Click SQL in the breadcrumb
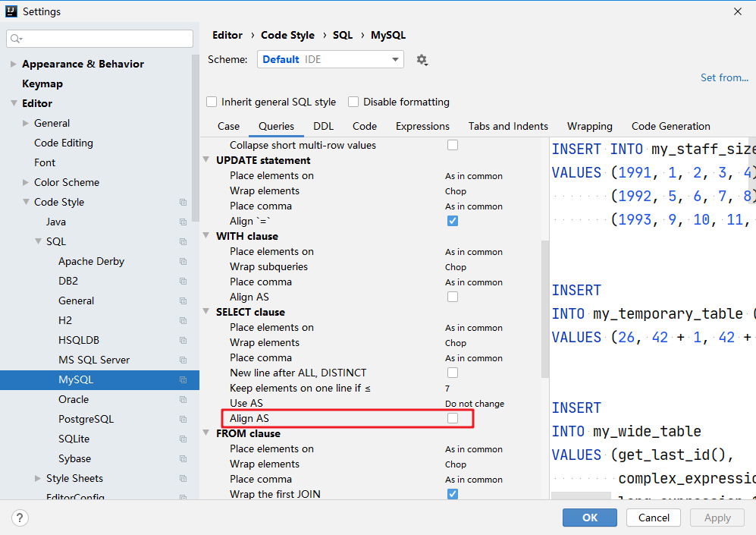This screenshot has height=535, width=756. tap(343, 35)
